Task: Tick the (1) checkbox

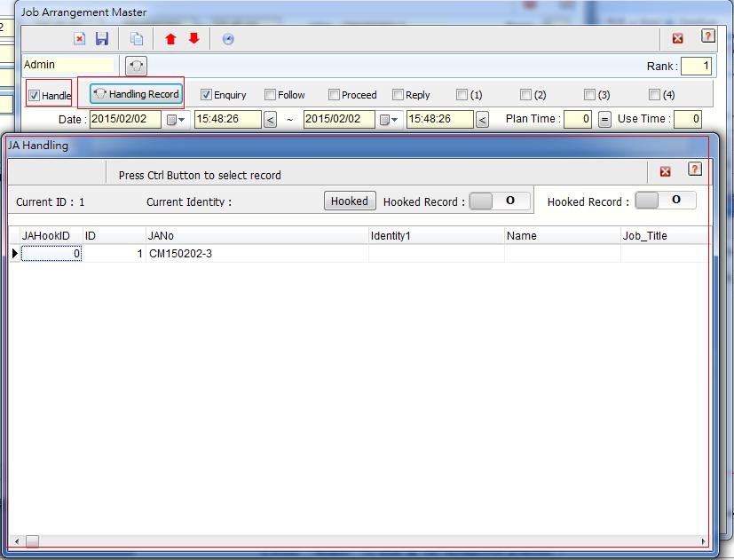Action: pos(462,95)
